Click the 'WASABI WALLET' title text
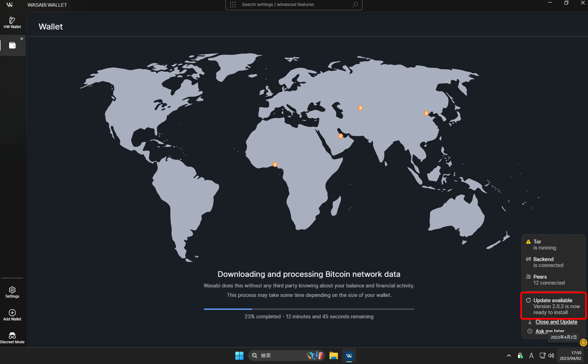The height and width of the screenshot is (364, 588). (x=47, y=5)
